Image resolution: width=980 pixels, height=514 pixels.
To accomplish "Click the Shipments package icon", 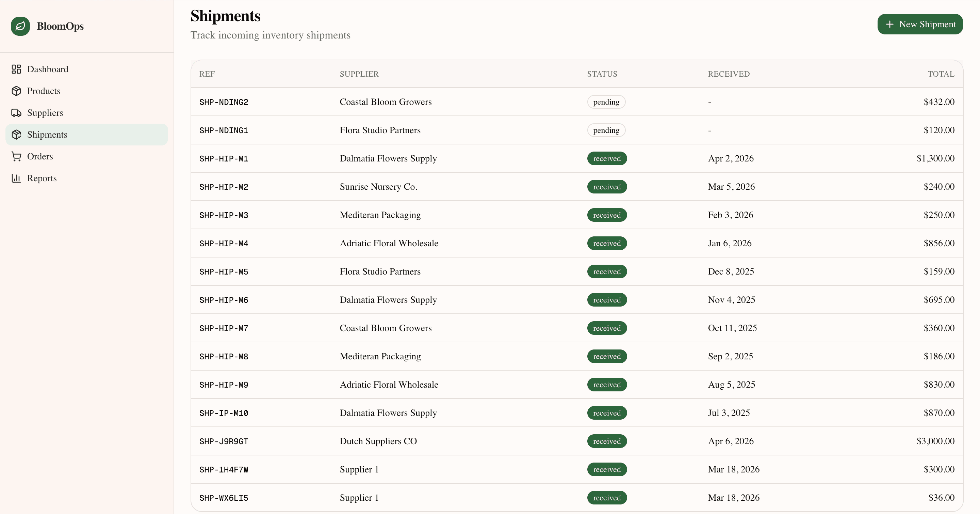I will [x=16, y=135].
